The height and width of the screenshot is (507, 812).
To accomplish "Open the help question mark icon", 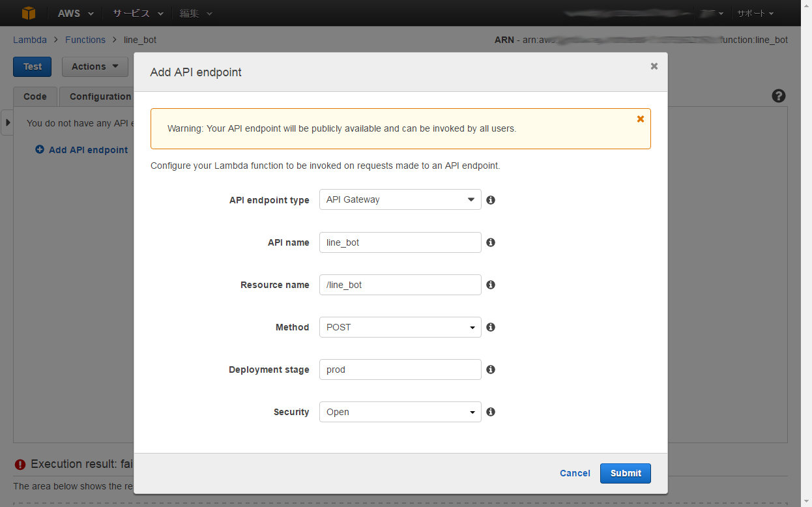I will coord(778,96).
